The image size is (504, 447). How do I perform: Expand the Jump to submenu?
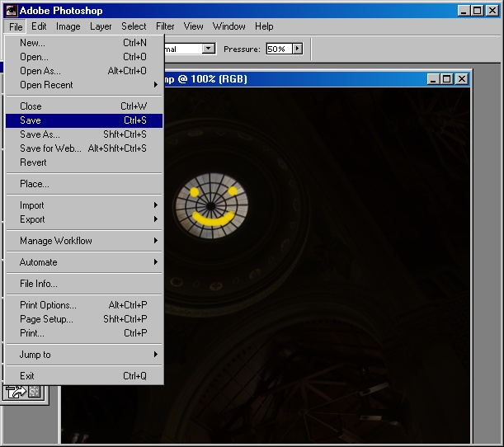click(x=84, y=355)
